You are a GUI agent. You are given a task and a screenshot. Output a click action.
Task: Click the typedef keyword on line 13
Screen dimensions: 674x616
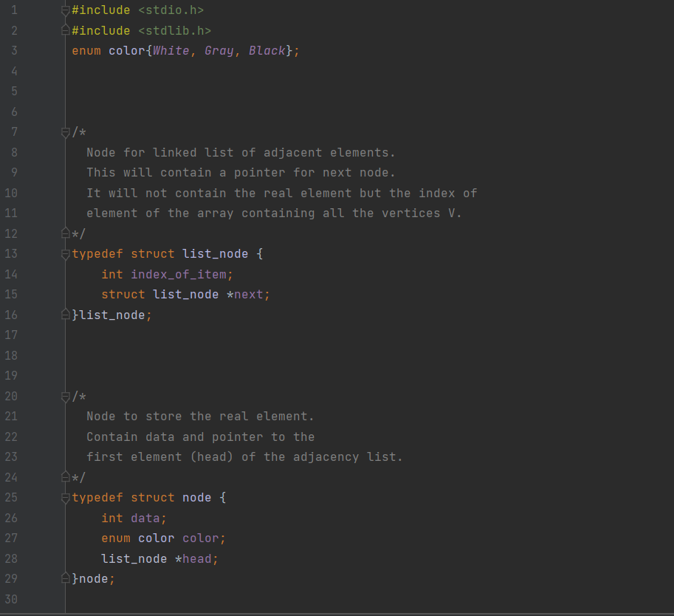97,254
